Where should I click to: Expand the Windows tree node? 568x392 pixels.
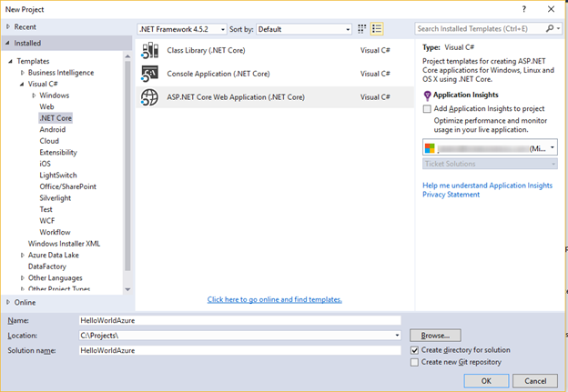34,95
